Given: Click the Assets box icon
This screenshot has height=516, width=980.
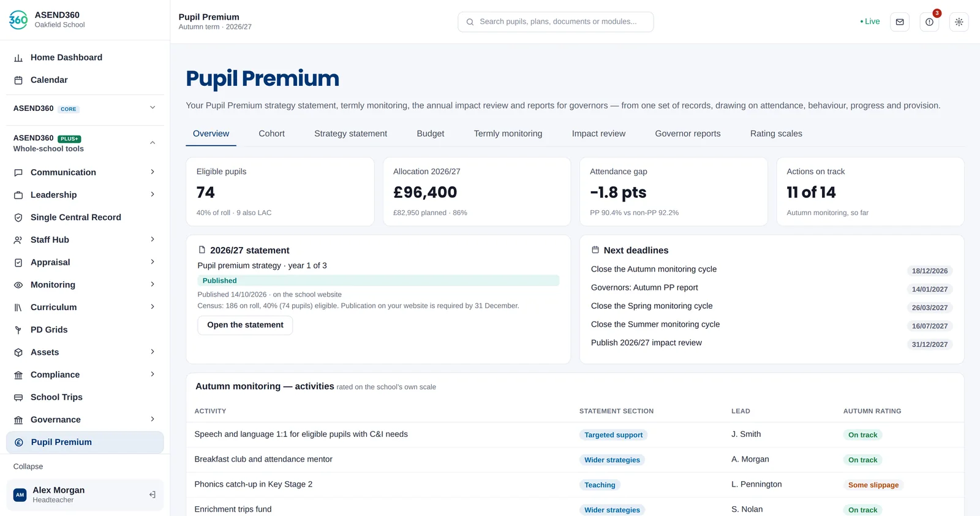Looking at the screenshot, I should pyautogui.click(x=18, y=352).
